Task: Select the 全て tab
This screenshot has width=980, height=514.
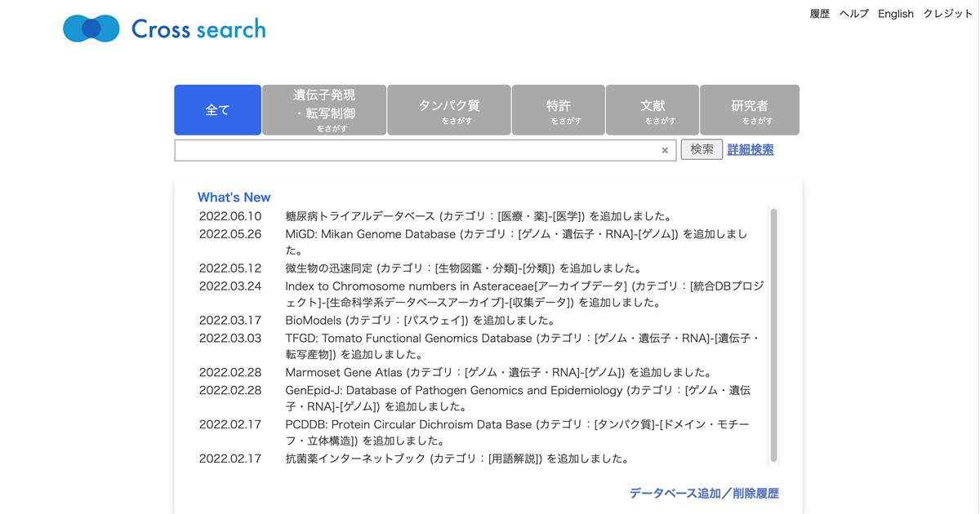Action: [217, 110]
